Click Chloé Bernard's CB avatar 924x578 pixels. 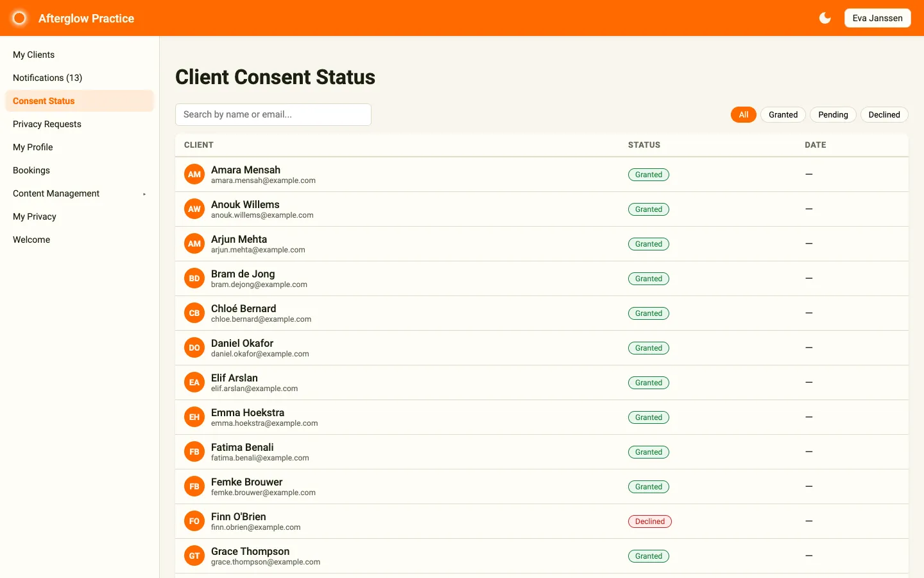tap(194, 313)
